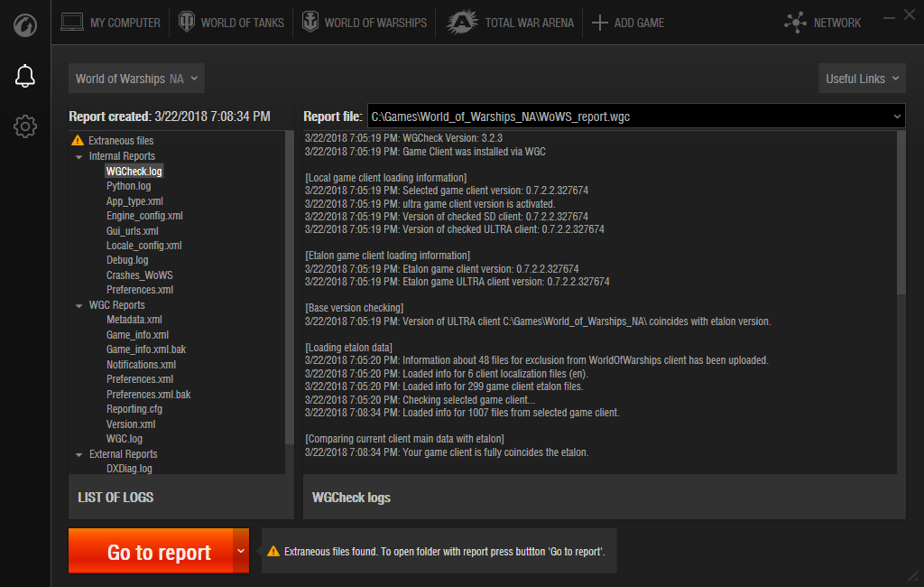The width and height of the screenshot is (924, 587).
Task: Select Preferences.xml under Internal Reports
Action: click(140, 290)
